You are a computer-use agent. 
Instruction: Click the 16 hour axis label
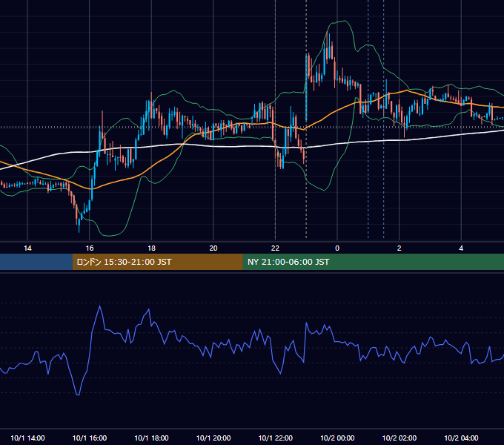[90, 248]
